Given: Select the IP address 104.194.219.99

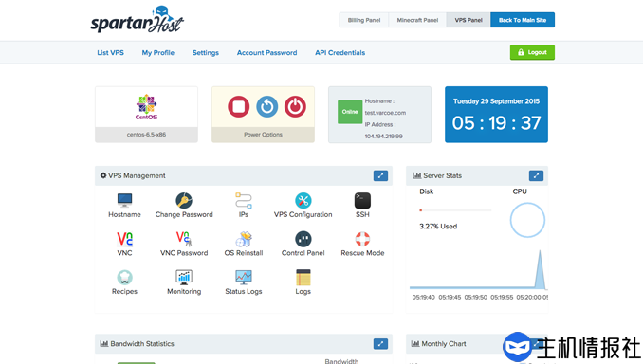Looking at the screenshot, I should (383, 136).
